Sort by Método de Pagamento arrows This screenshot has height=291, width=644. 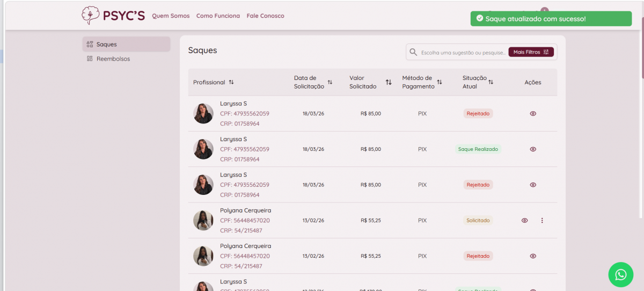pyautogui.click(x=440, y=82)
